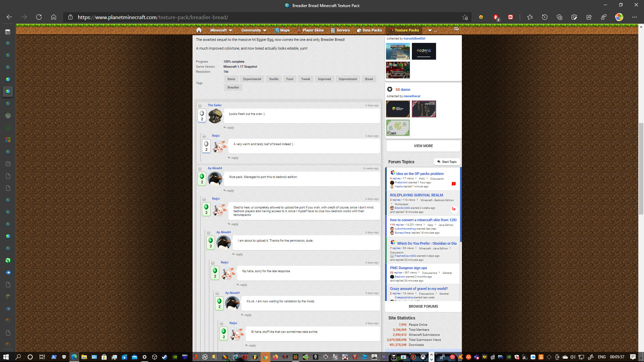Open the browser history icon
644x362 pixels.
tap(545, 17)
